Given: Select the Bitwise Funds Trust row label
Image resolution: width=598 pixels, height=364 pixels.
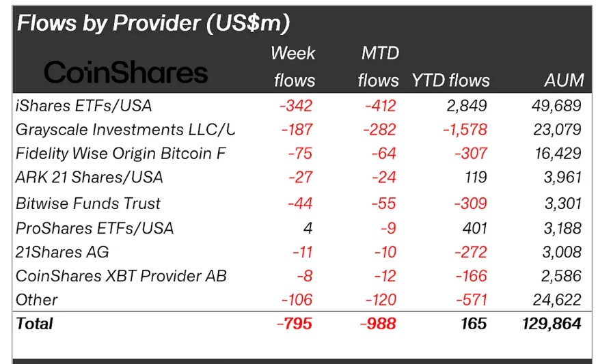Looking at the screenshot, I should tap(88, 204).
